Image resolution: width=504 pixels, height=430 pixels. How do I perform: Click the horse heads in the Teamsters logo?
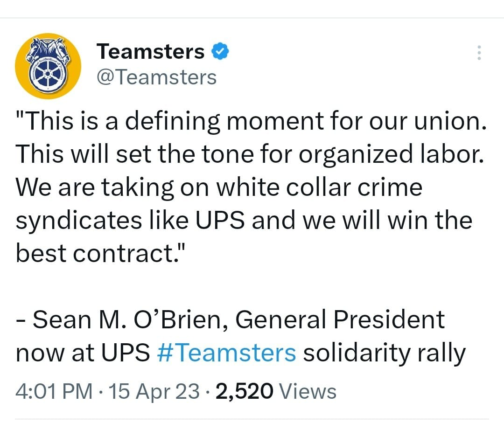coord(48,49)
